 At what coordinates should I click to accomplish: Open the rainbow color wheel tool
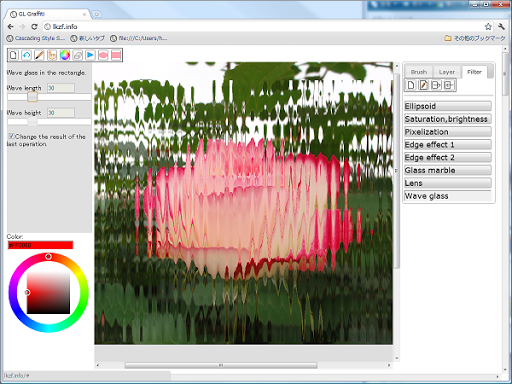tap(65, 55)
